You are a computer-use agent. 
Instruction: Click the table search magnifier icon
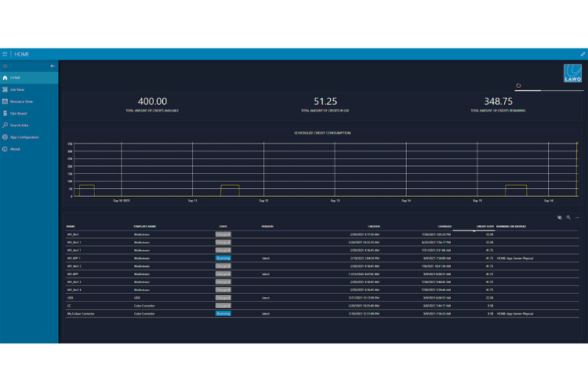pyautogui.click(x=568, y=217)
